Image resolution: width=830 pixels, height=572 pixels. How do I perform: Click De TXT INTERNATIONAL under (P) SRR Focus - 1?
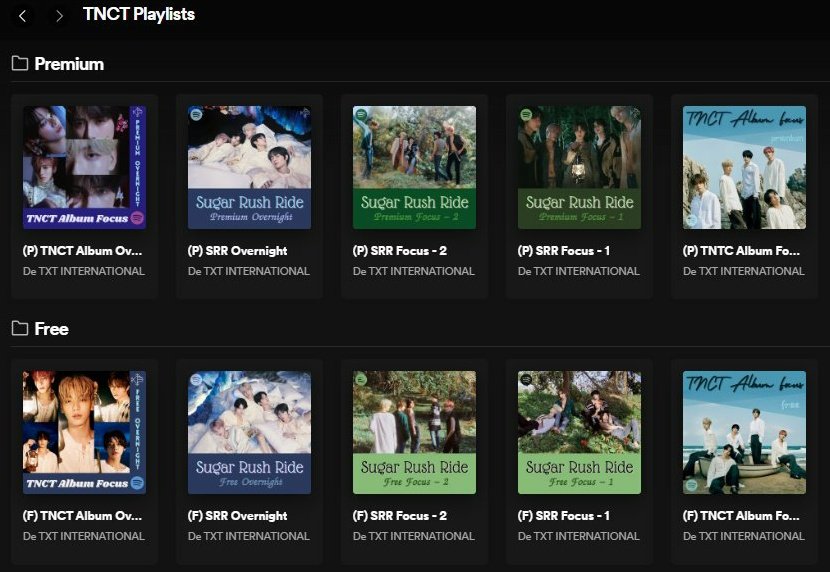579,271
